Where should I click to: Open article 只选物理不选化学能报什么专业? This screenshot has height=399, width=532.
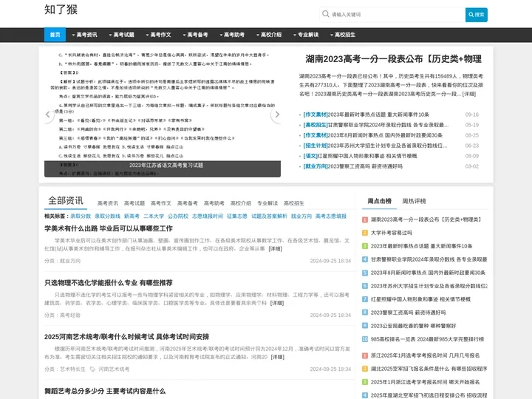pyautogui.click(x=109, y=283)
